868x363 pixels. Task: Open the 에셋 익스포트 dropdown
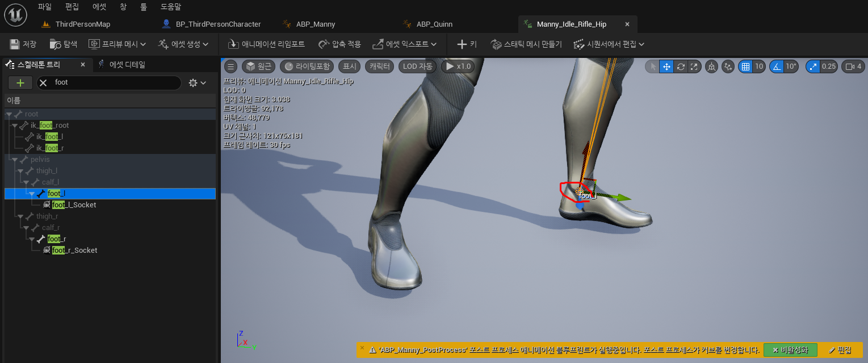[404, 44]
